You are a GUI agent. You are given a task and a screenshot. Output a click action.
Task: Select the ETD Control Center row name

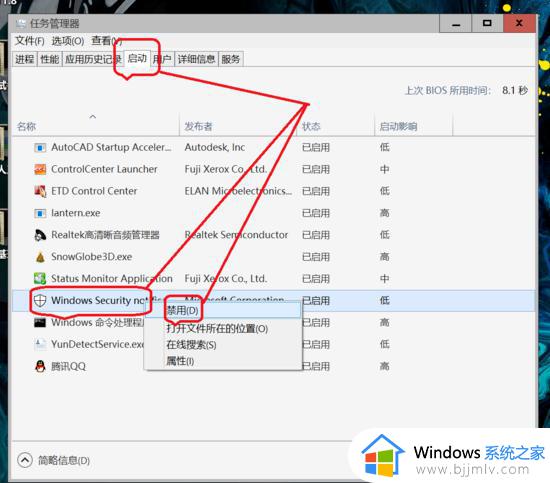click(94, 191)
